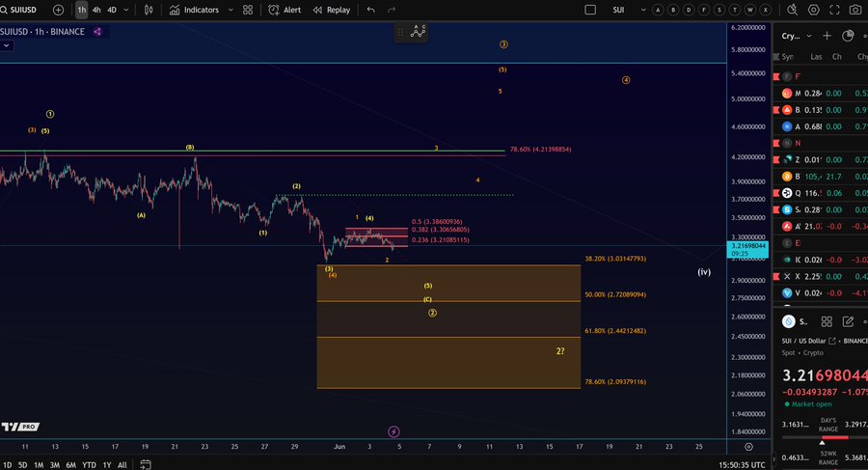868x470 pixels.
Task: Select the 1D date range
Action: click(7, 465)
